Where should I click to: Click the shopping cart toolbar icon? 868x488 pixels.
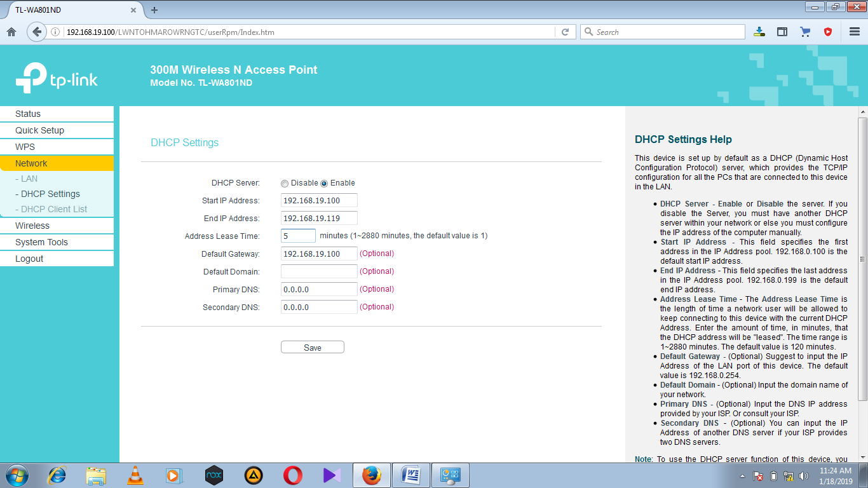point(805,32)
